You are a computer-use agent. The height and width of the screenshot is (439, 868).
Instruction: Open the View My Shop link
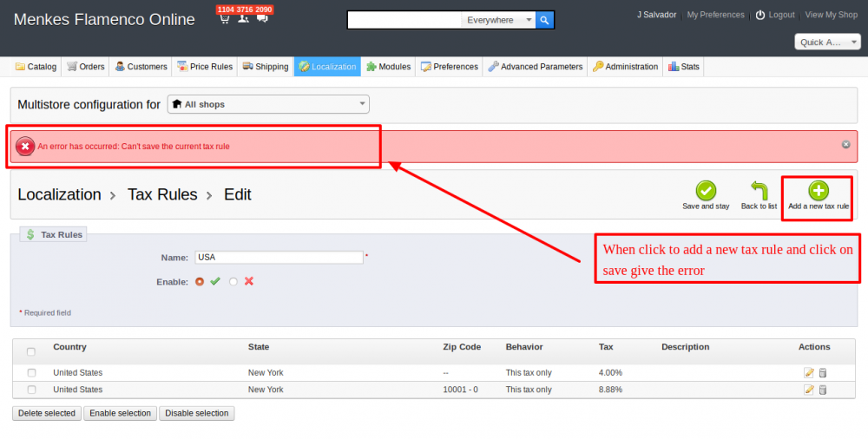[831, 15]
